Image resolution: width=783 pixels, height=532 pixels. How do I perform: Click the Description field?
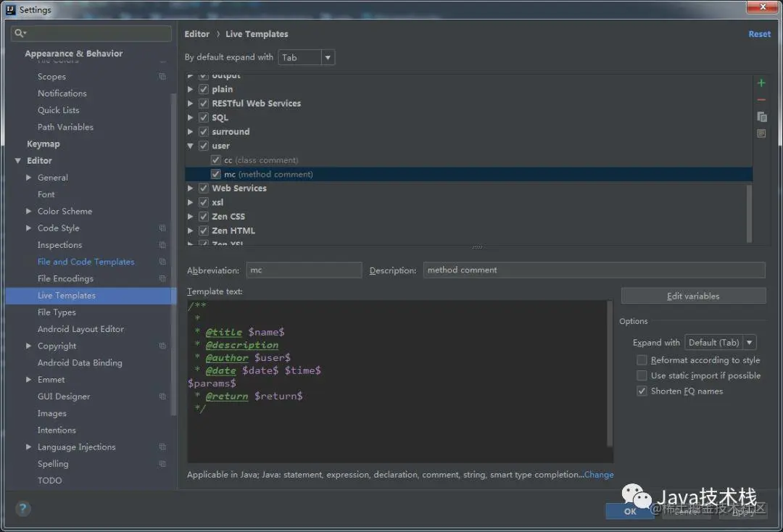594,270
